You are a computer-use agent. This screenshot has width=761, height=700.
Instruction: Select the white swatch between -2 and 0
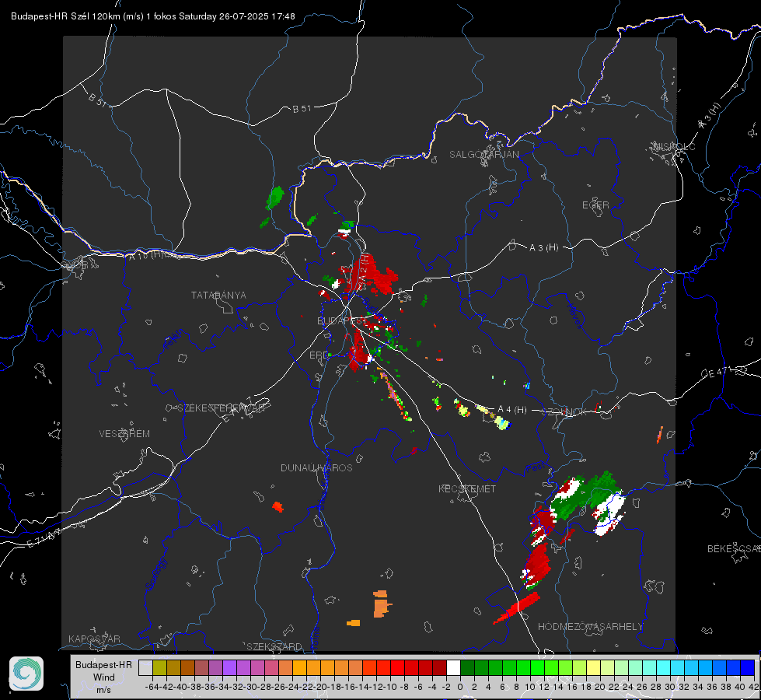tap(453, 667)
